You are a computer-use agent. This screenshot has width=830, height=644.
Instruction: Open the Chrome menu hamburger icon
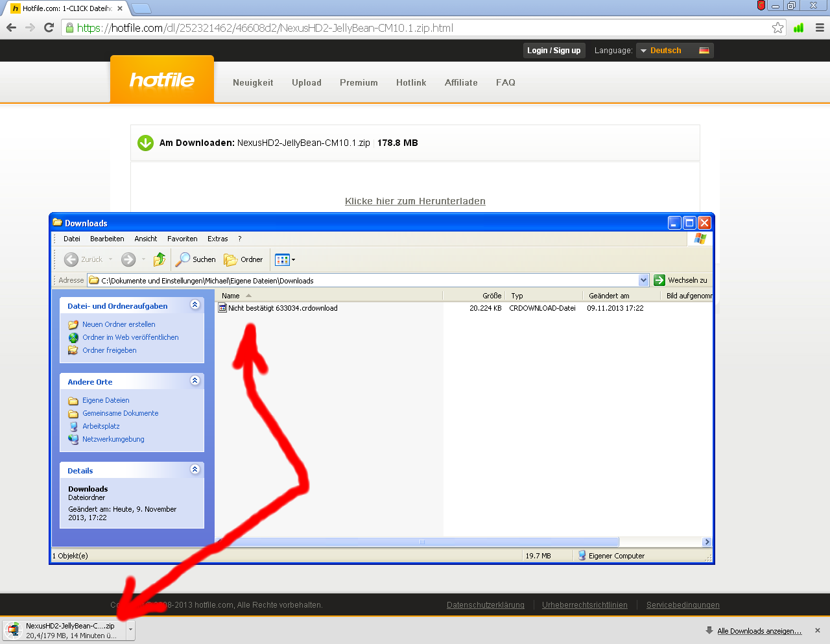click(820, 27)
